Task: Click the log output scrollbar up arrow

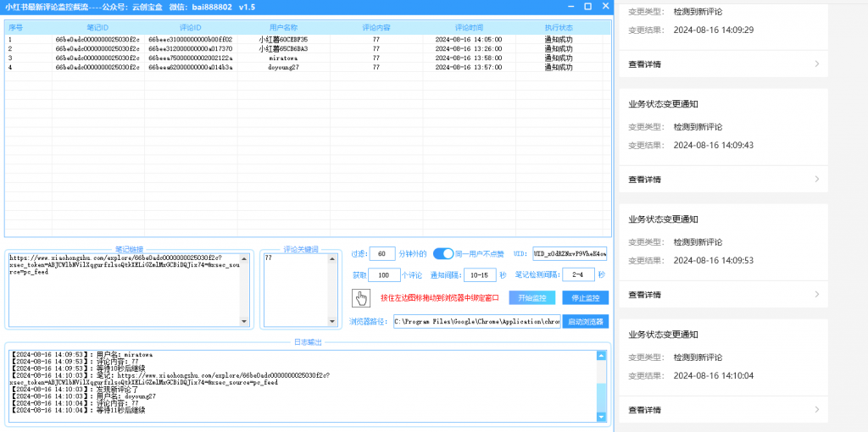Action: tap(602, 354)
